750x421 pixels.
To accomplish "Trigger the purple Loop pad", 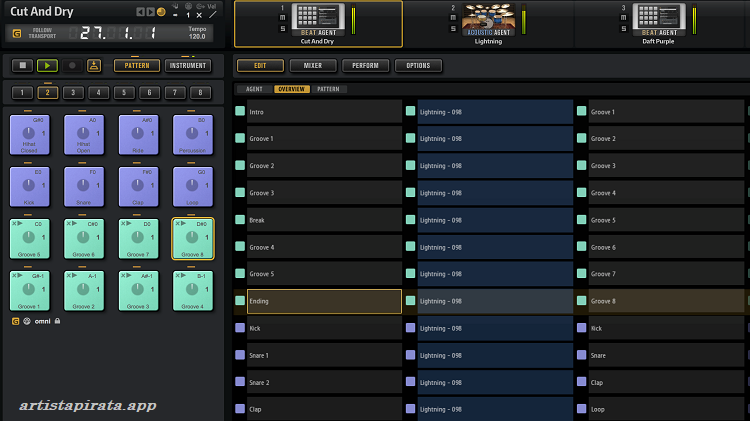I will tap(192, 187).
